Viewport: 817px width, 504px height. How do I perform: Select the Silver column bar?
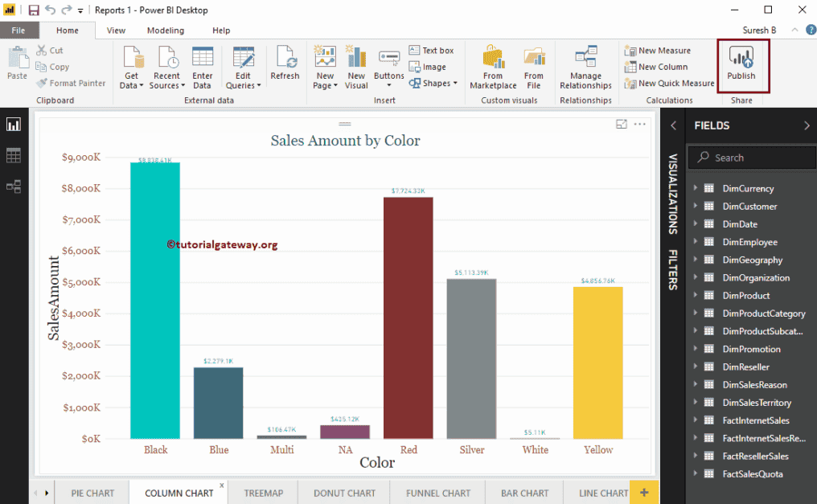tap(471, 359)
